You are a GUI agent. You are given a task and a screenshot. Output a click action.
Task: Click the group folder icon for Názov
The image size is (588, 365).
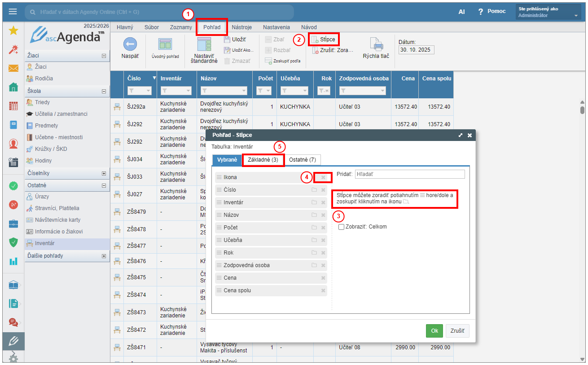point(314,215)
